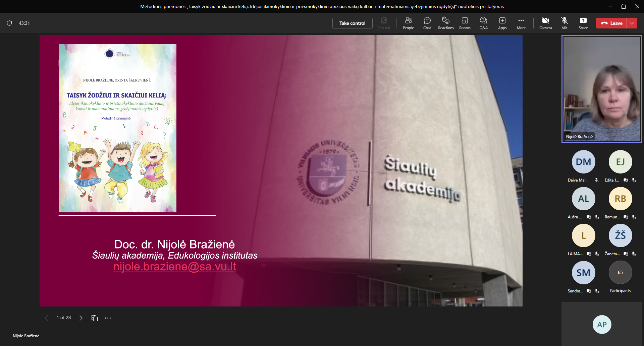This screenshot has width=644, height=346.
Task: Open the slide grid view
Action: coord(95,318)
